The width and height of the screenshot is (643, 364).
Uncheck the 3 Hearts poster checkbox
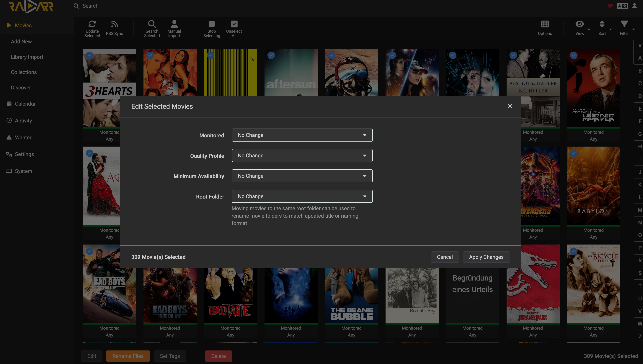89,55
